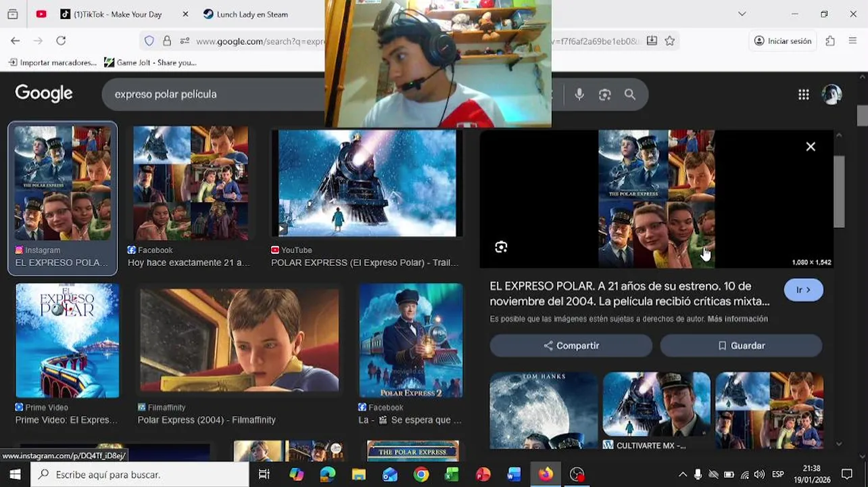Viewport: 868px width, 487px height.
Task: Open the Filmaffinity Polar Express (2004) image
Action: [x=239, y=341]
